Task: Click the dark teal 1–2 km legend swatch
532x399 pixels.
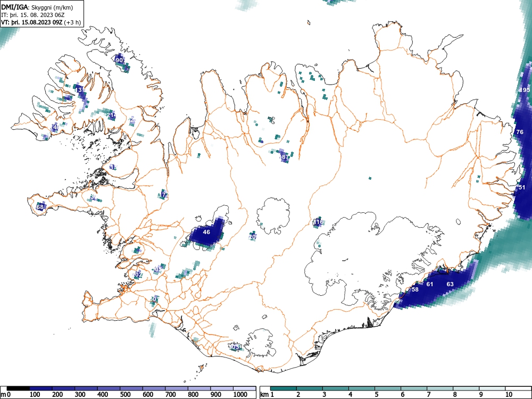Action: [284, 388]
